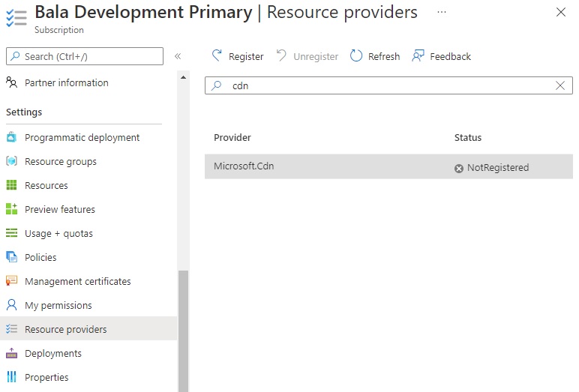The width and height of the screenshot is (579, 392).
Task: Click the Feedback person icon
Action: [x=418, y=55]
